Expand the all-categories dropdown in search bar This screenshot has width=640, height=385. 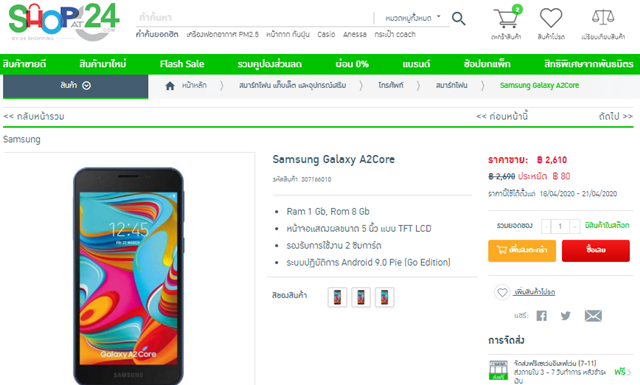coord(413,18)
